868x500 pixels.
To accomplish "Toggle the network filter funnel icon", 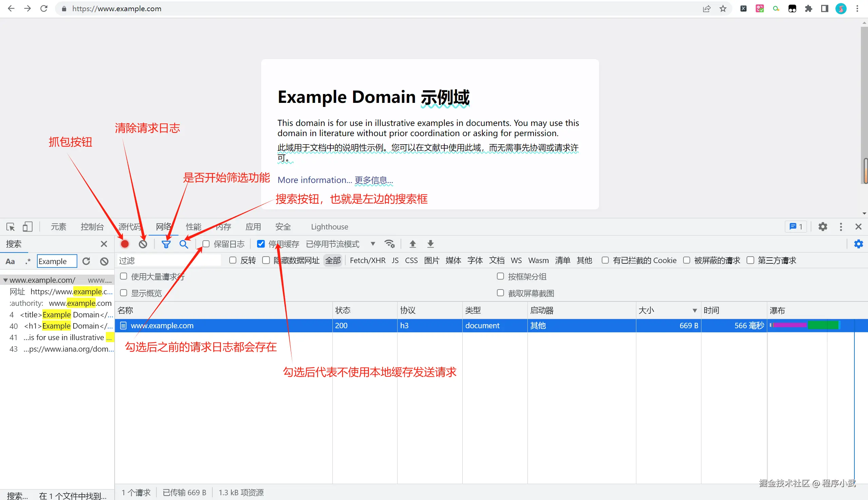I will tap(166, 244).
